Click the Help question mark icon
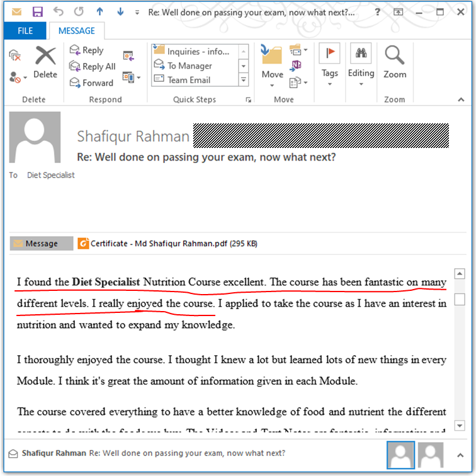This screenshot has height=476, width=476. pyautogui.click(x=377, y=12)
